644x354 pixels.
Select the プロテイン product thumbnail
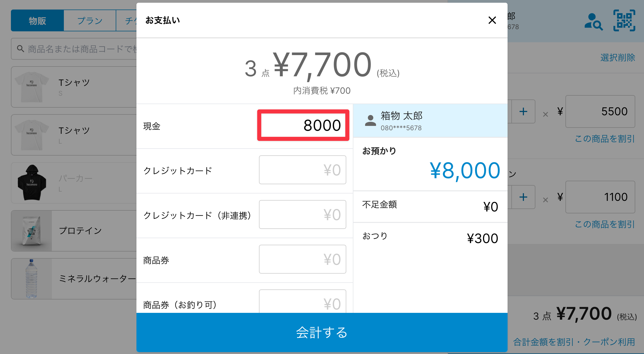pos(32,231)
